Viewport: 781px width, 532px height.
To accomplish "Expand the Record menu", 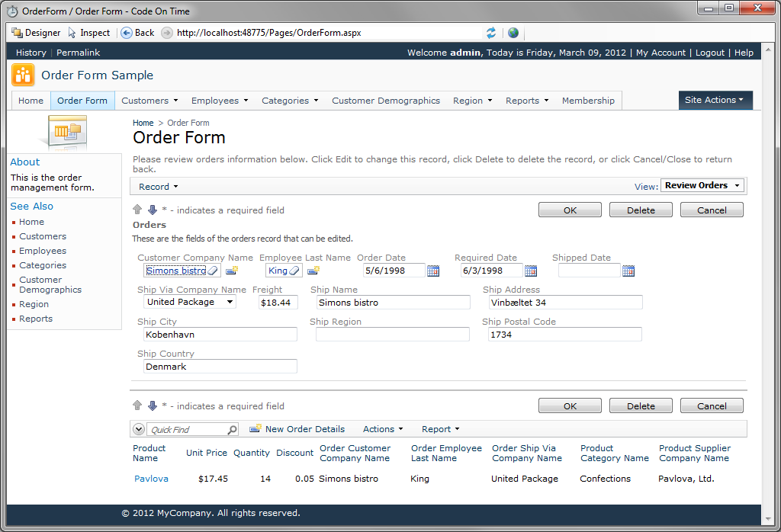I will click(x=158, y=187).
